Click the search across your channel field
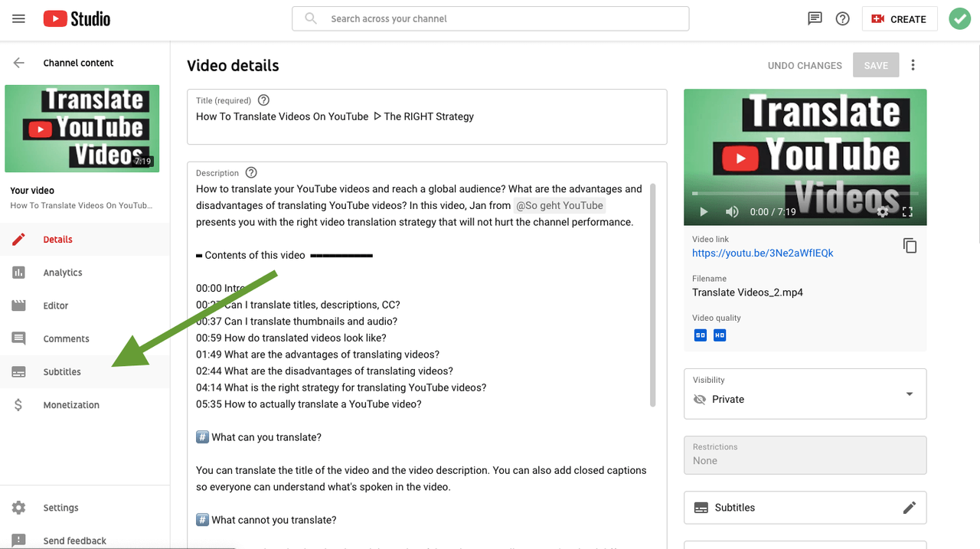980x549 pixels. click(x=490, y=18)
